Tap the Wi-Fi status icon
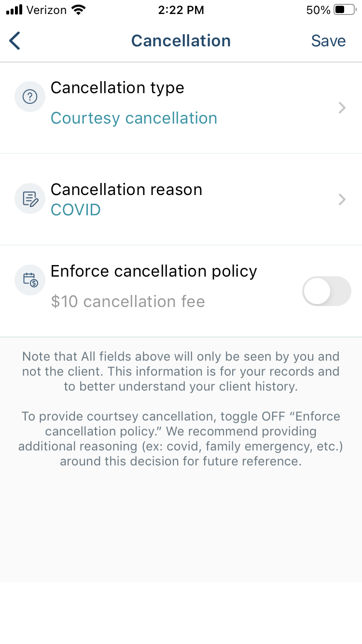 coord(77,10)
